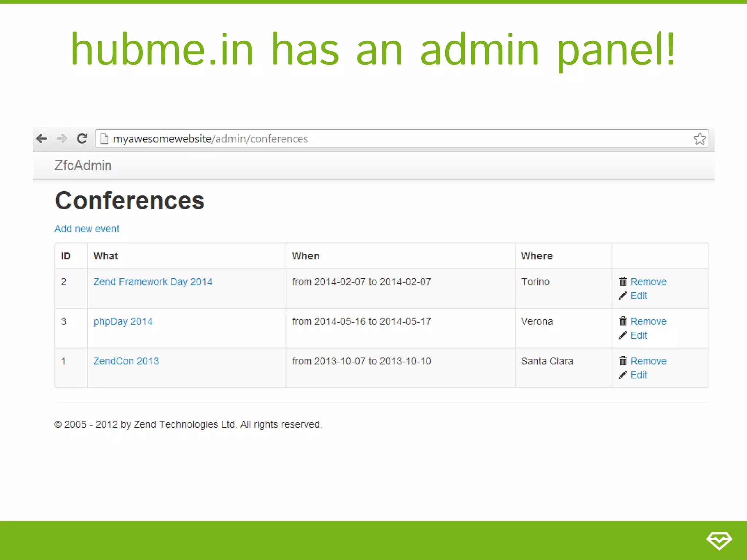This screenshot has width=747, height=560.
Task: Select date text from 2014-05-16 to 2014-05-17
Action: (361, 321)
